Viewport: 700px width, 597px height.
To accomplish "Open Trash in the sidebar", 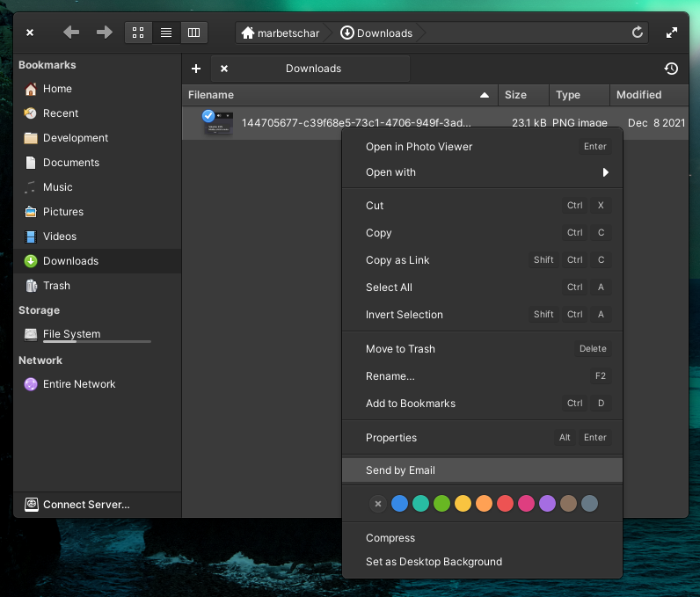I will (56, 286).
